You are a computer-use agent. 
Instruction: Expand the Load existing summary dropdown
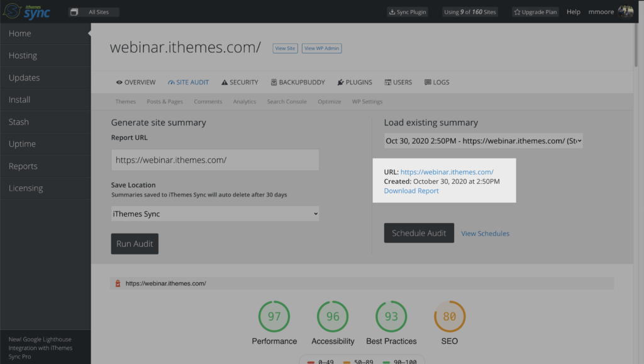point(484,140)
